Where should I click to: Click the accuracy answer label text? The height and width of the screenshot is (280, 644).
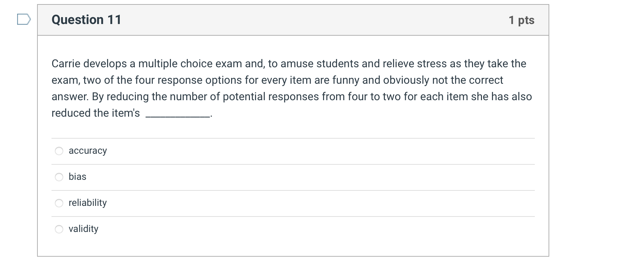click(88, 151)
